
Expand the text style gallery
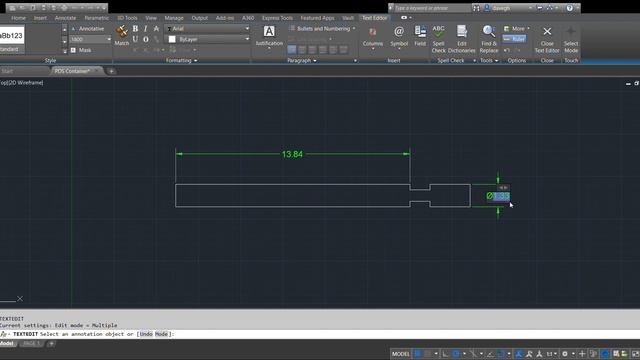tap(64, 51)
